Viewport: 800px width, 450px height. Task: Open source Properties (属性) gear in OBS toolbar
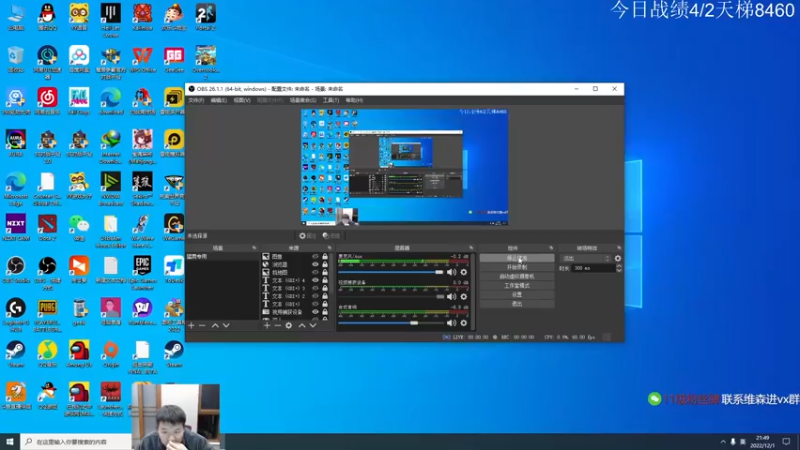307,236
